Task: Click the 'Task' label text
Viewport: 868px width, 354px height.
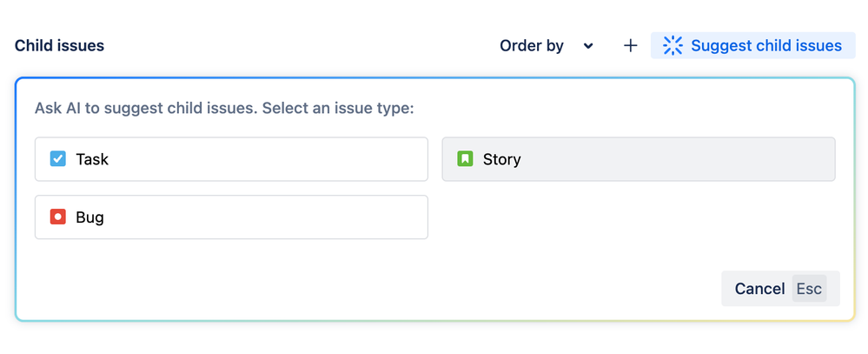Action: 92,159
